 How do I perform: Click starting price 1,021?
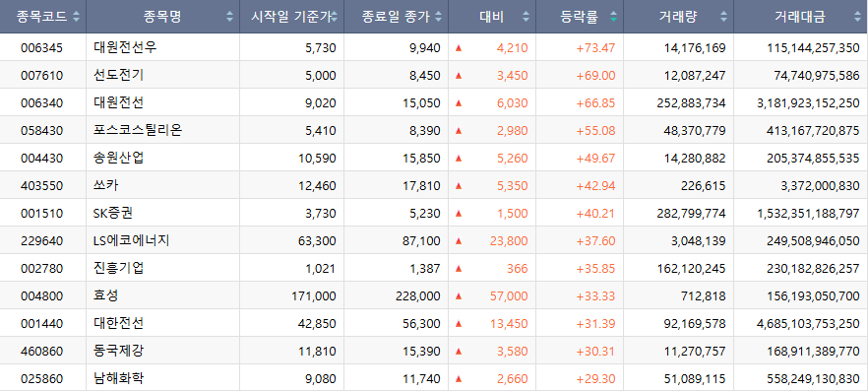(321, 269)
